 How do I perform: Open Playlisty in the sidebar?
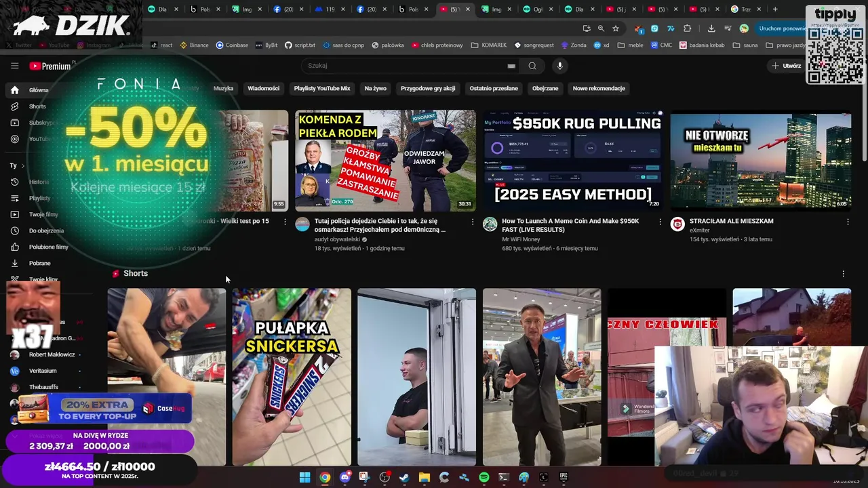[39, 198]
